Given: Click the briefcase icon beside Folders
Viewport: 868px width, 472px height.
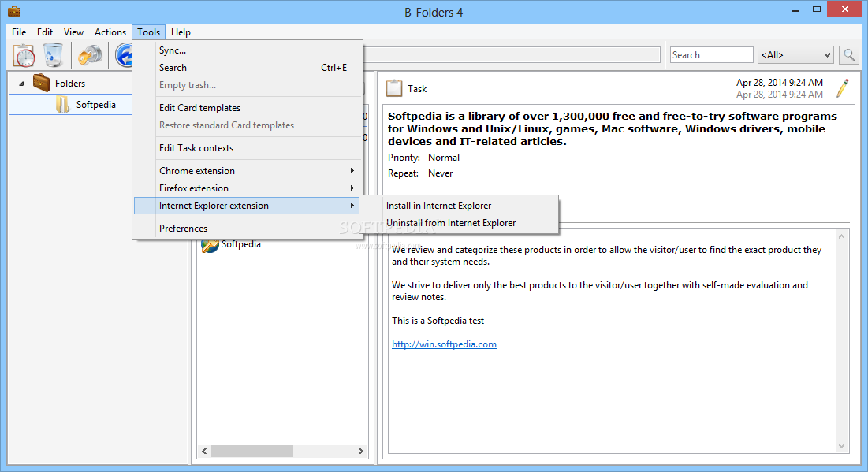Looking at the screenshot, I should 42,83.
